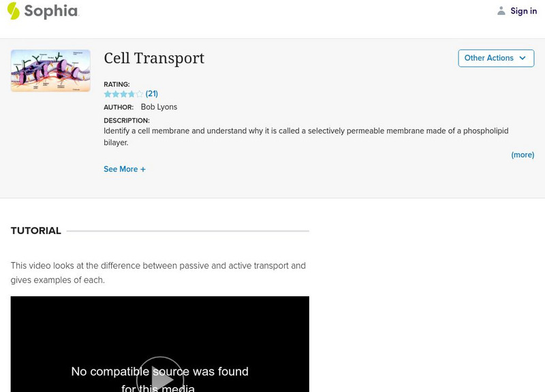Open the Other Actions dropdown
This screenshot has width=545, height=392.
coord(495,58)
